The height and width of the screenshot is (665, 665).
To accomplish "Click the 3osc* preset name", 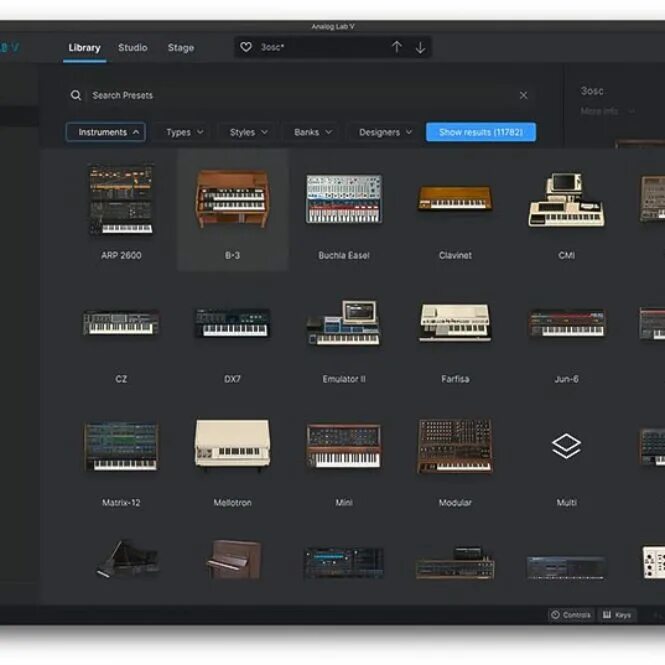I will click(x=272, y=47).
